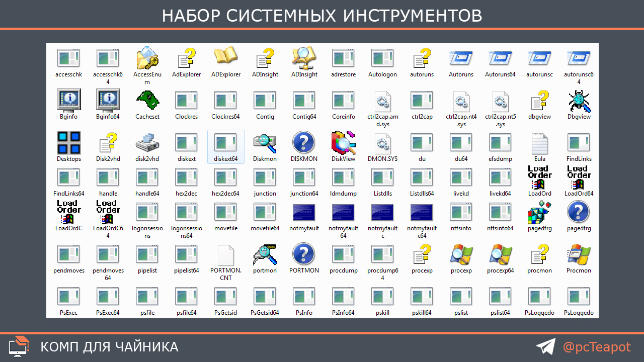Open the ADInsight magnifier network icon
The image size is (644, 362).
pyautogui.click(x=304, y=58)
